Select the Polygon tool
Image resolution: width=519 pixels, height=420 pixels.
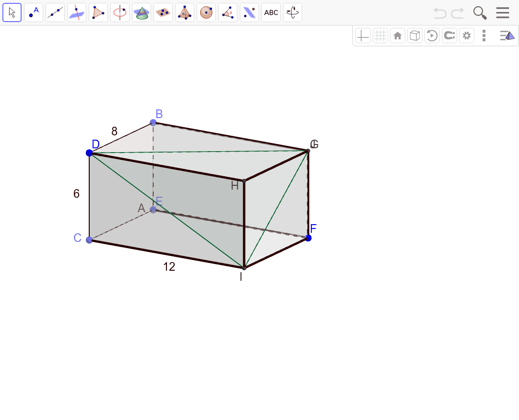click(x=98, y=12)
